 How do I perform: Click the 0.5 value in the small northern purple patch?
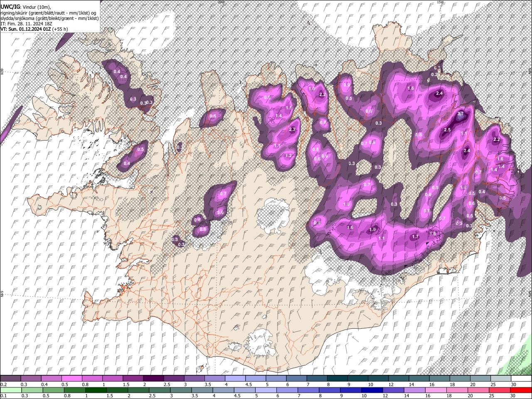tap(213, 116)
